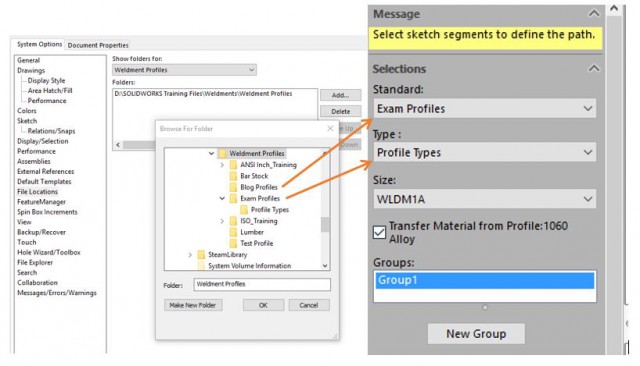Select the Bar Stock folder
Viewport: 640px width, 366px height.
(x=254, y=176)
